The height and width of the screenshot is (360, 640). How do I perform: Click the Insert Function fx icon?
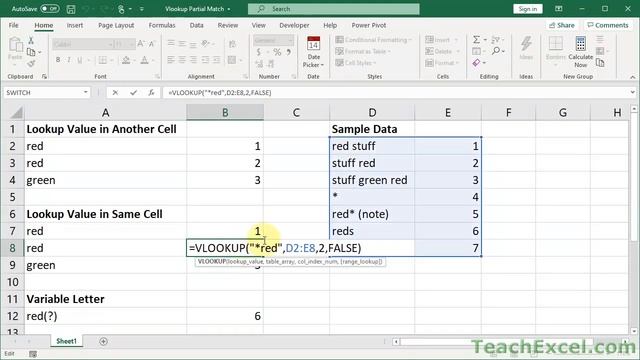[x=151, y=93]
